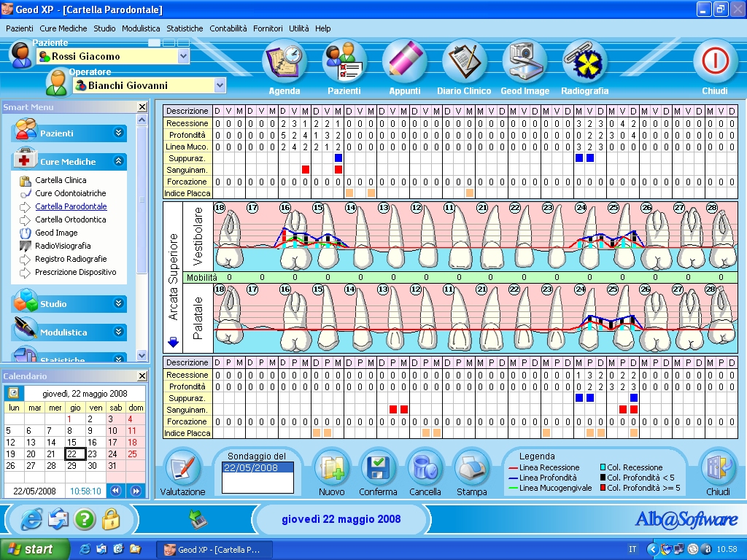Open the Fornitori menu
Image resolution: width=747 pixels, height=560 pixels.
click(x=268, y=28)
